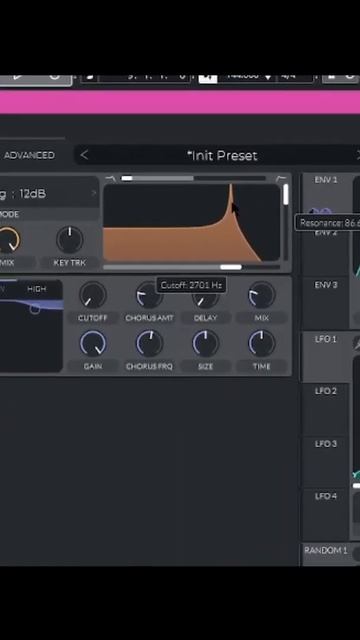Click the arrow next to the 12dB filter type
Screen dimensions: 360x640
tap(93, 193)
